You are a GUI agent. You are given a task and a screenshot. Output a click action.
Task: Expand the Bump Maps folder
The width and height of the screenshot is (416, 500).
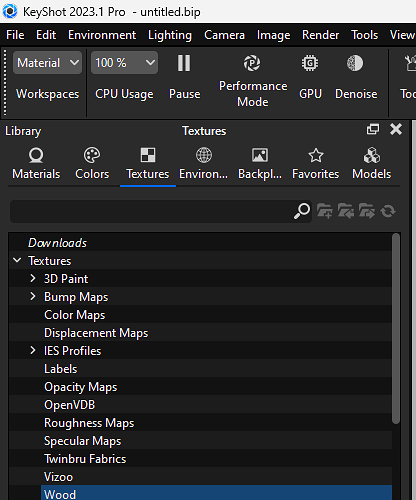click(33, 296)
